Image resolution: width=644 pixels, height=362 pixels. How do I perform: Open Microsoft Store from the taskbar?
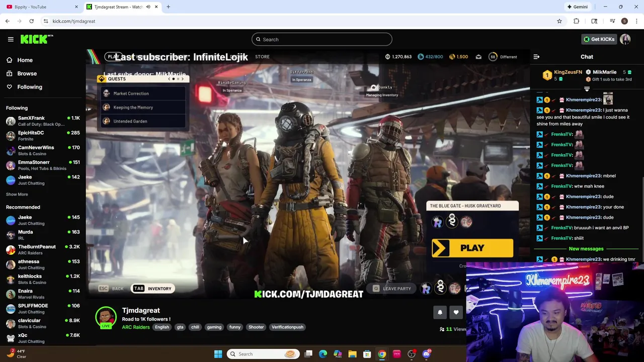367,354
